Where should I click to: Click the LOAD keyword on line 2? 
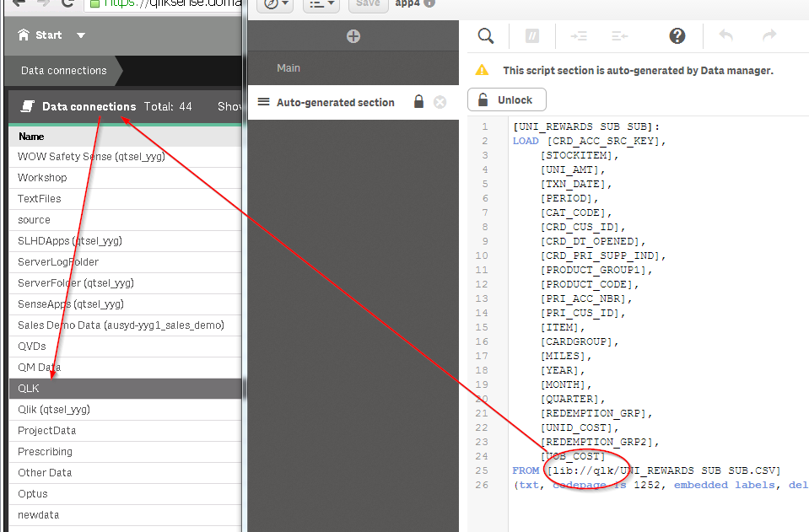click(526, 142)
